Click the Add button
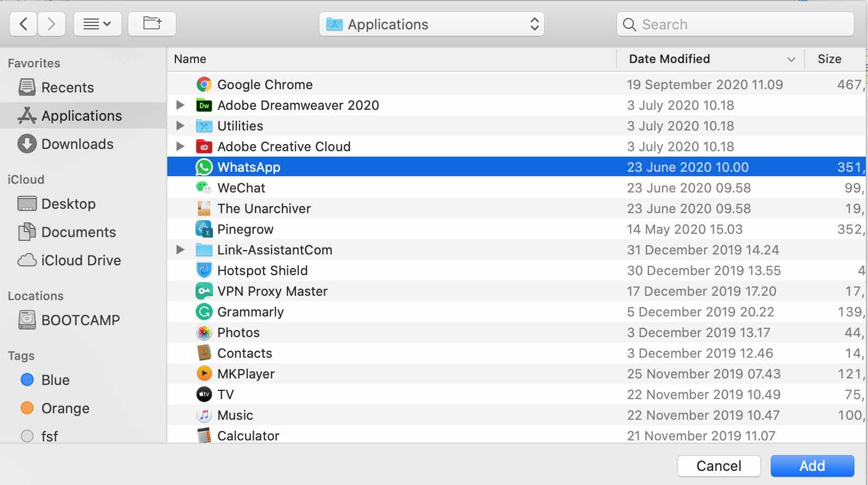Viewport: 868px width, 485px height. tap(812, 466)
